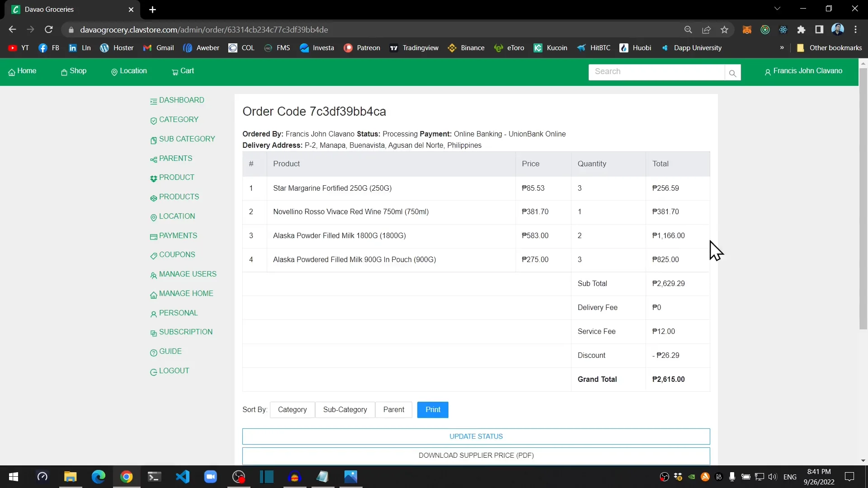Click the search magnifier icon button

[x=732, y=72]
